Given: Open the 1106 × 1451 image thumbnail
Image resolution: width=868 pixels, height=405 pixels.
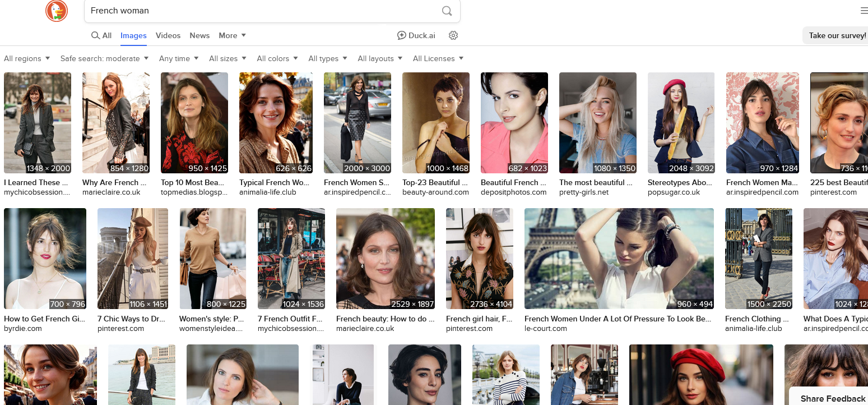Looking at the screenshot, I should pos(133,259).
